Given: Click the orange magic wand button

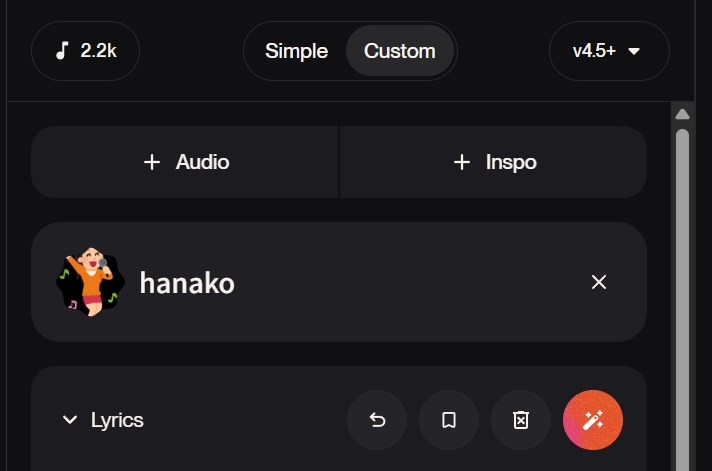Looking at the screenshot, I should pyautogui.click(x=593, y=420).
